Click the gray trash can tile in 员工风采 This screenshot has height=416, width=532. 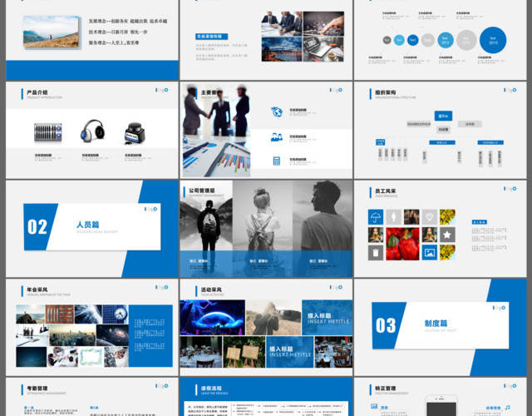(x=376, y=253)
